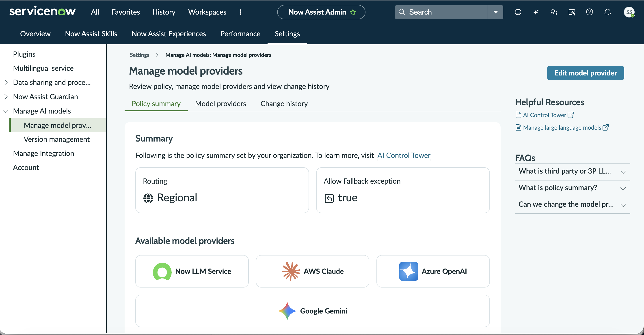644x335 pixels.
Task: Collapse Manage AI models section
Action: [6, 111]
